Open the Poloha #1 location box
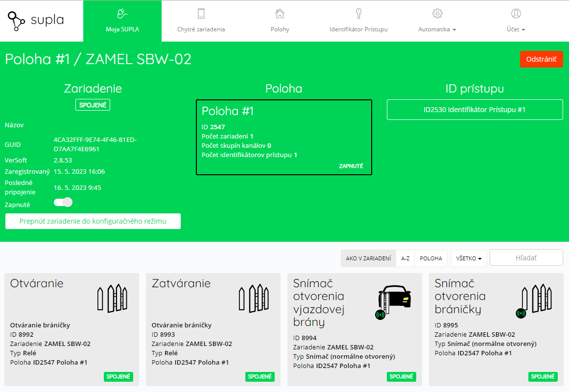Screen dimensions: 569x392 click(284, 137)
